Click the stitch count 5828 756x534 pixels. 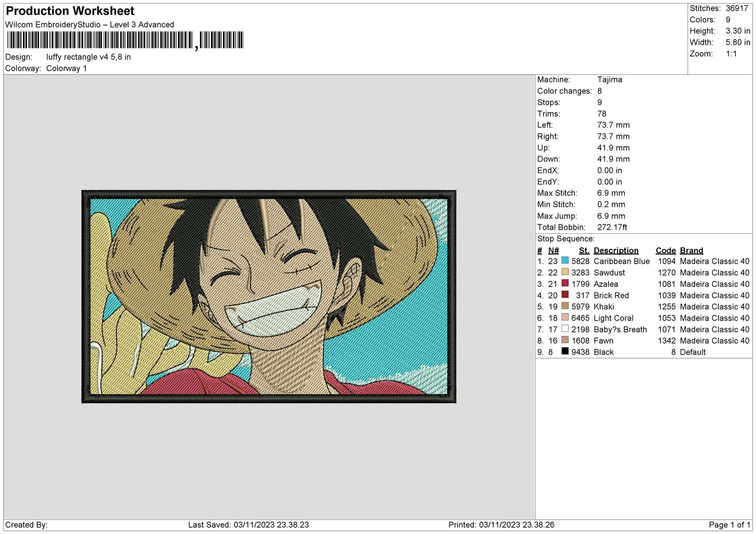coord(580,262)
